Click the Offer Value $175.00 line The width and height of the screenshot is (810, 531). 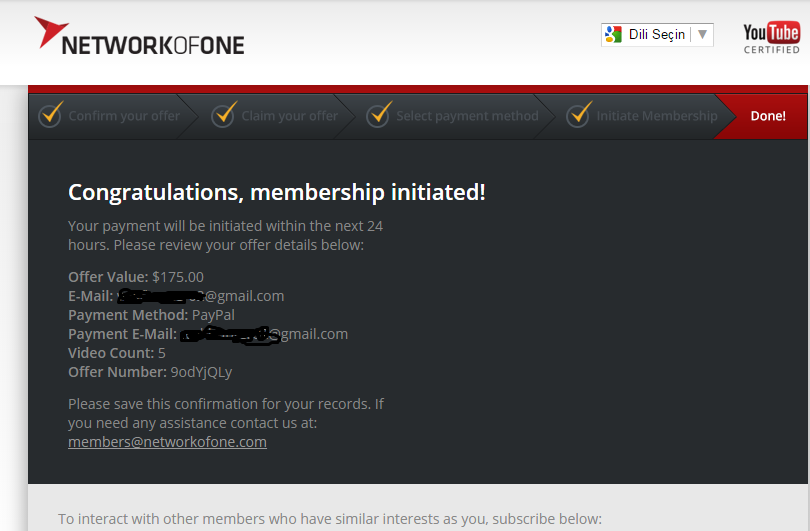click(136, 277)
